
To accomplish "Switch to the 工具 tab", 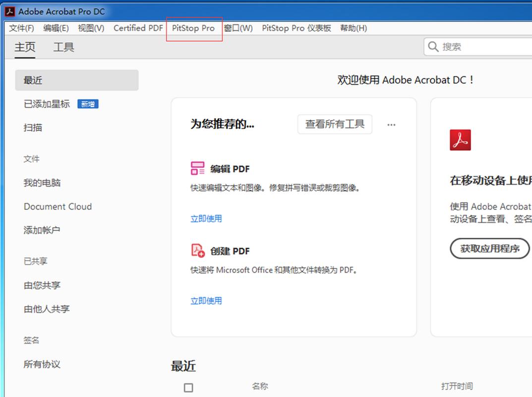I will [64, 47].
